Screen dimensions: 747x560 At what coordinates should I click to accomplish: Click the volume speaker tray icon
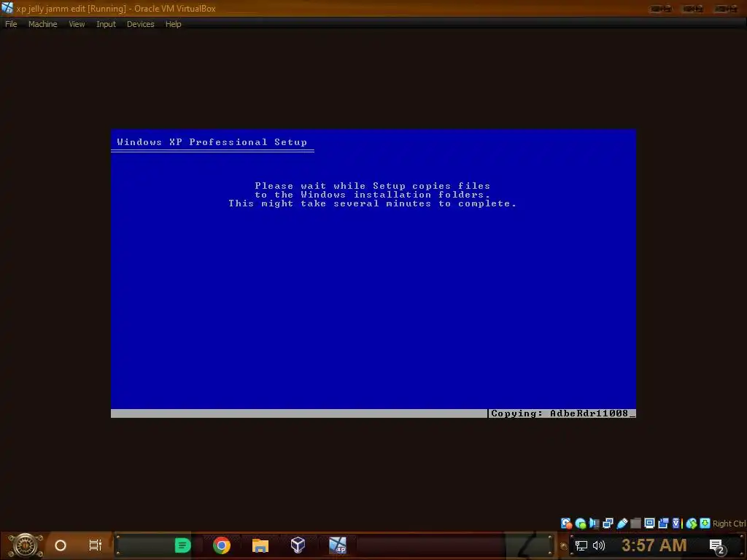pyautogui.click(x=599, y=545)
